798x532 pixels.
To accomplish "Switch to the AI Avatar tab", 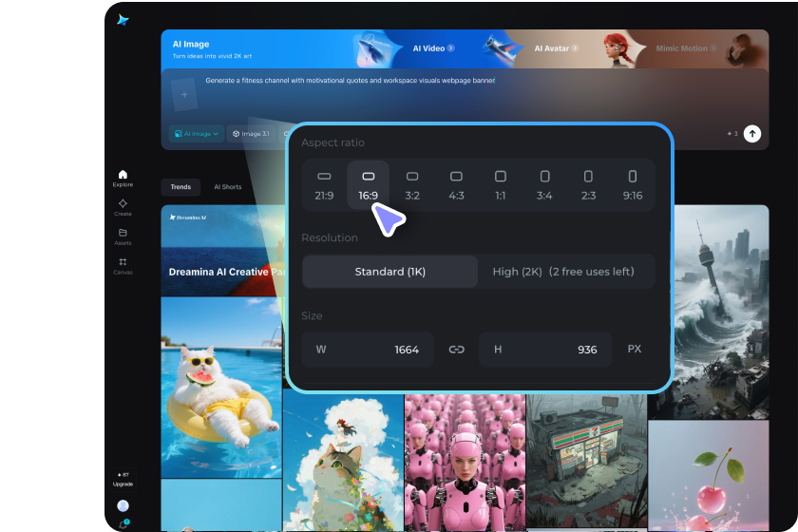I will [x=556, y=48].
